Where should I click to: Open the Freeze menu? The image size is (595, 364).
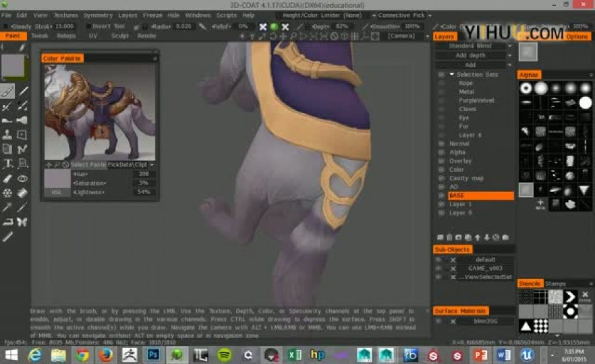[152, 16]
